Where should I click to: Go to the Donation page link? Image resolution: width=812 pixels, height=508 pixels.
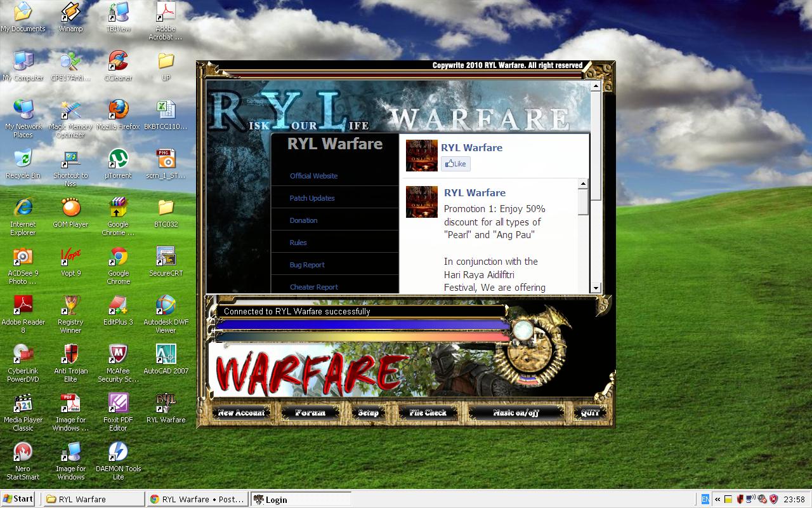click(x=303, y=220)
